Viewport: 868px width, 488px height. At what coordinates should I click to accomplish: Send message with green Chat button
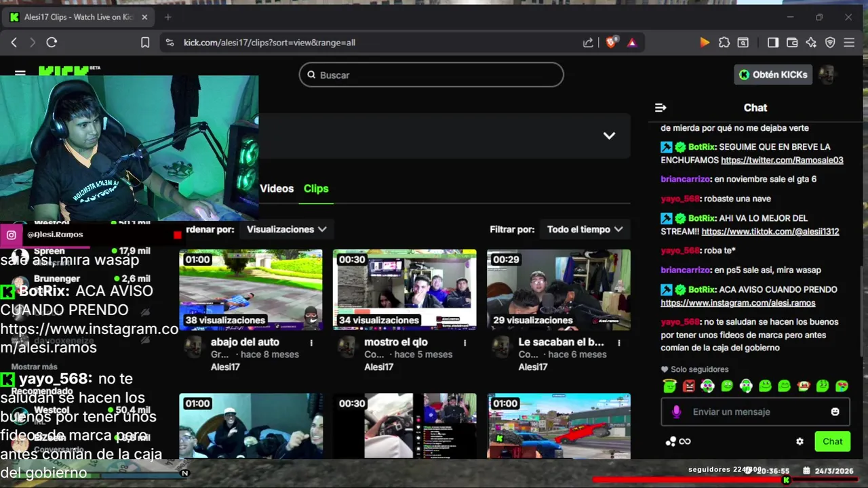(832, 441)
